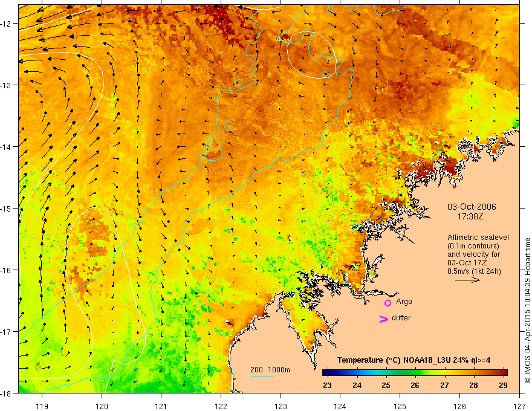Screen dimensions: 532x411
Task: Click the cyan bathymetry contour legend line
Action: [x=262, y=376]
